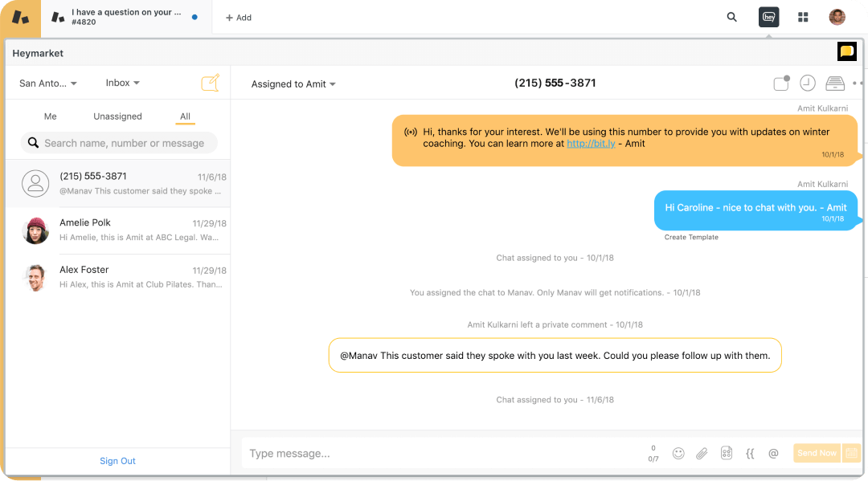868x481 pixels.
Task: Click "You assigned the chat to Manav" notice
Action: point(555,292)
